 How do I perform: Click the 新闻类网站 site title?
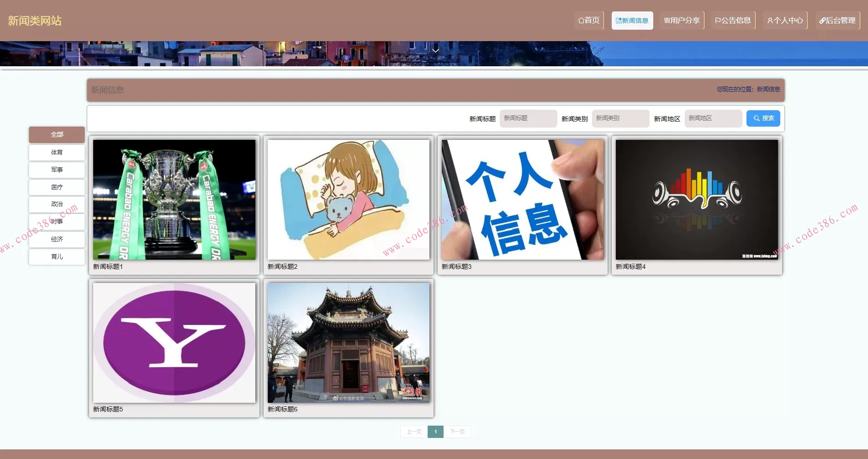(x=35, y=21)
